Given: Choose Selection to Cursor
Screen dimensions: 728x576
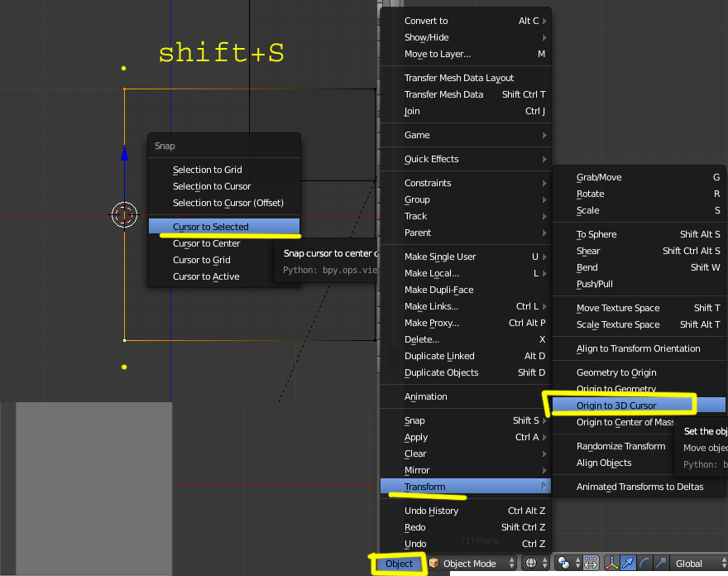Looking at the screenshot, I should 224,186.
